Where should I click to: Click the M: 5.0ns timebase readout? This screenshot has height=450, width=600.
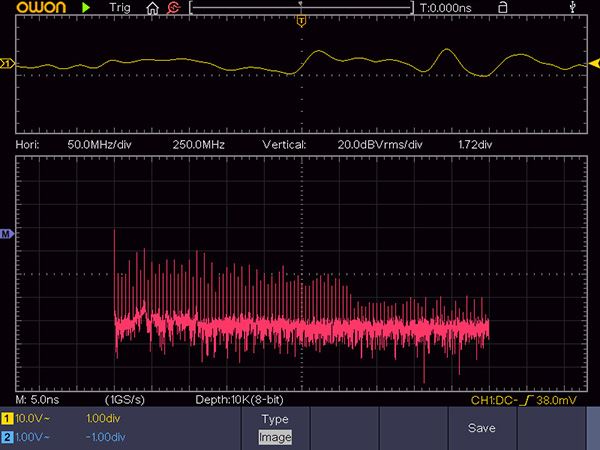click(x=35, y=400)
